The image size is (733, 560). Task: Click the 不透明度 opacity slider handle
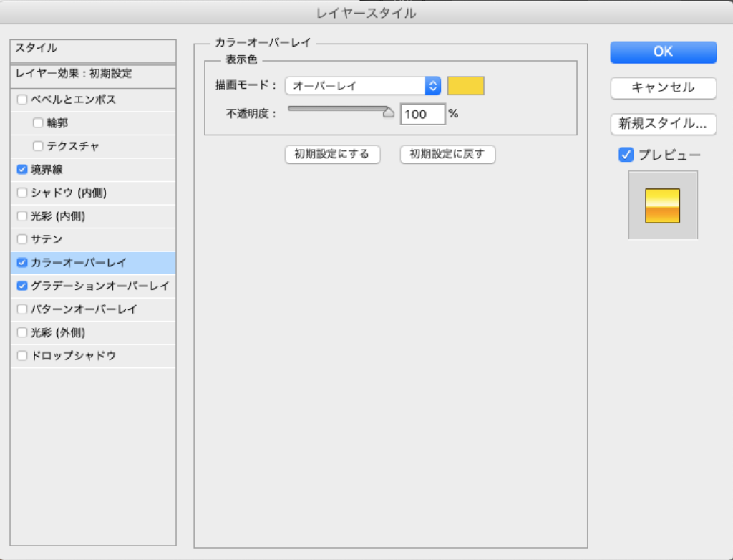(x=389, y=112)
